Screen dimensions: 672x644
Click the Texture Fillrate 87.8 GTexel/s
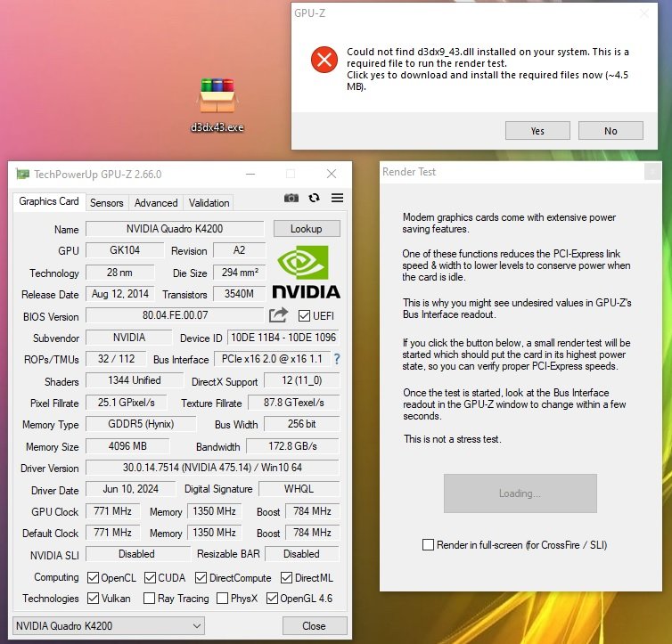[294, 403]
